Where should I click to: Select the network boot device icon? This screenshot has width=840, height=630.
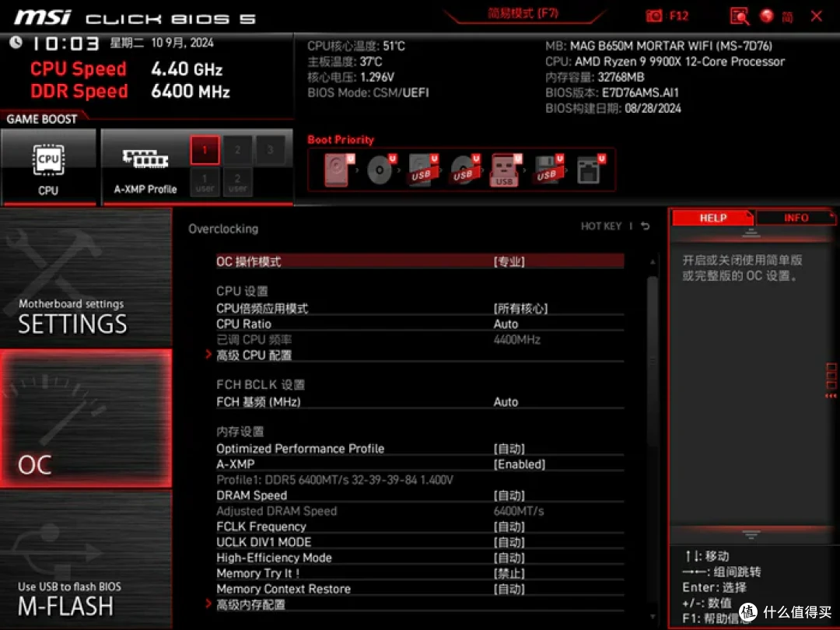[590, 170]
